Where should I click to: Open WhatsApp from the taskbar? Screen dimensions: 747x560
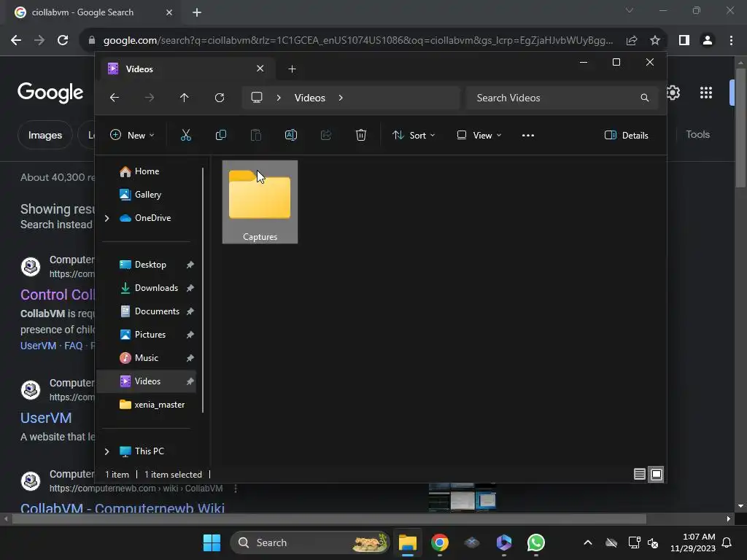coord(536,542)
